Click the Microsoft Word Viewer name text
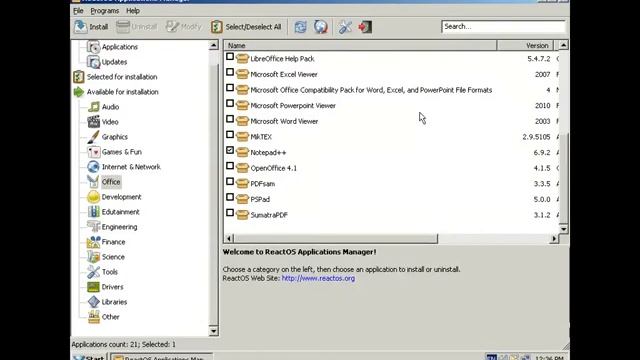 pos(284,121)
